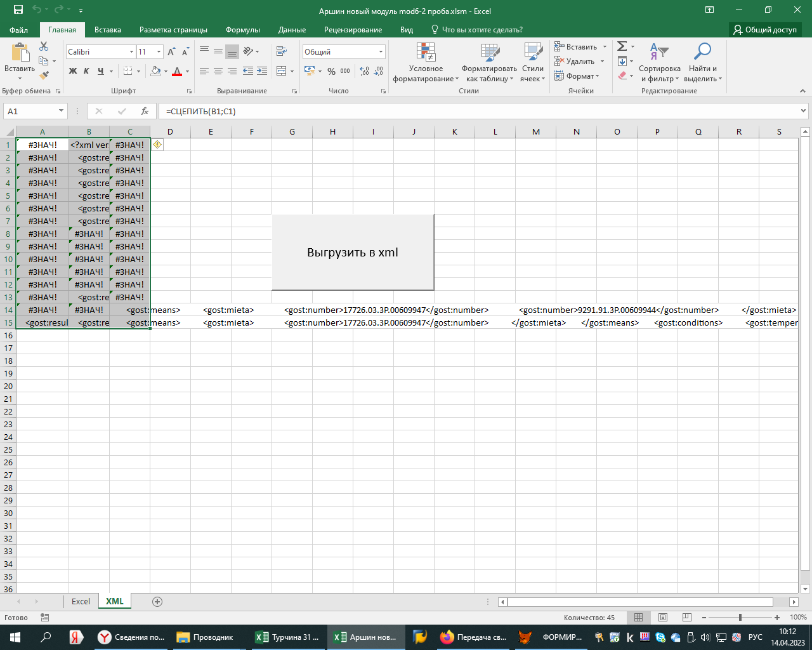Click the Insert Function fx icon

(x=145, y=111)
